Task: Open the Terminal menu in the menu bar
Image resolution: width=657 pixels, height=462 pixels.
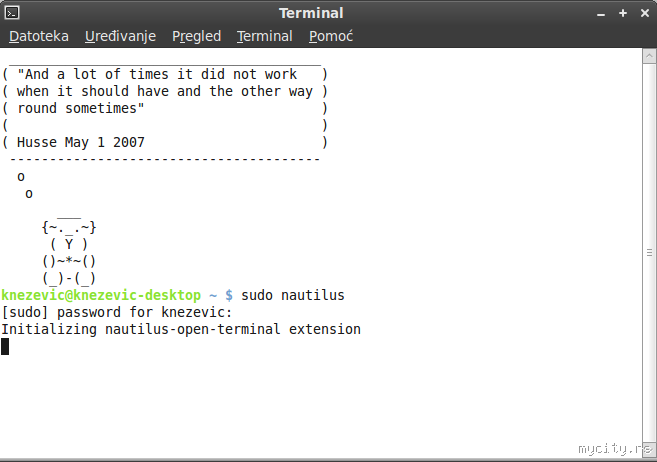Action: click(x=264, y=36)
